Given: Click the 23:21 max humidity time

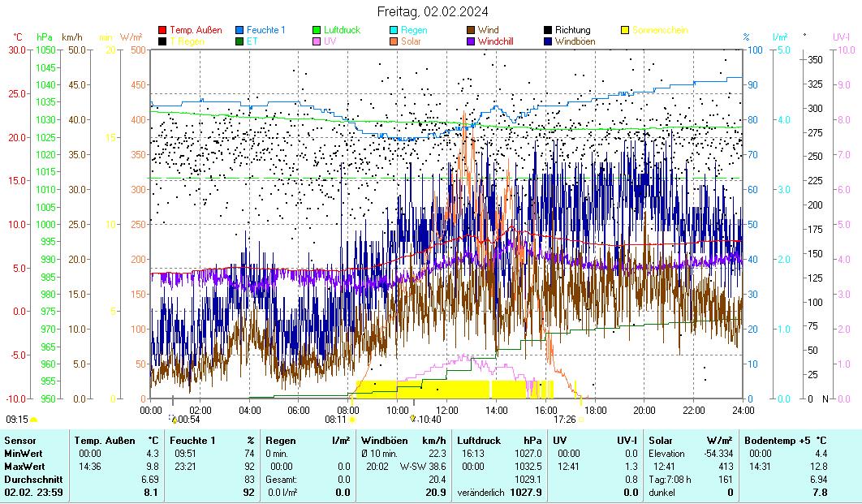Looking at the screenshot, I should point(186,467).
